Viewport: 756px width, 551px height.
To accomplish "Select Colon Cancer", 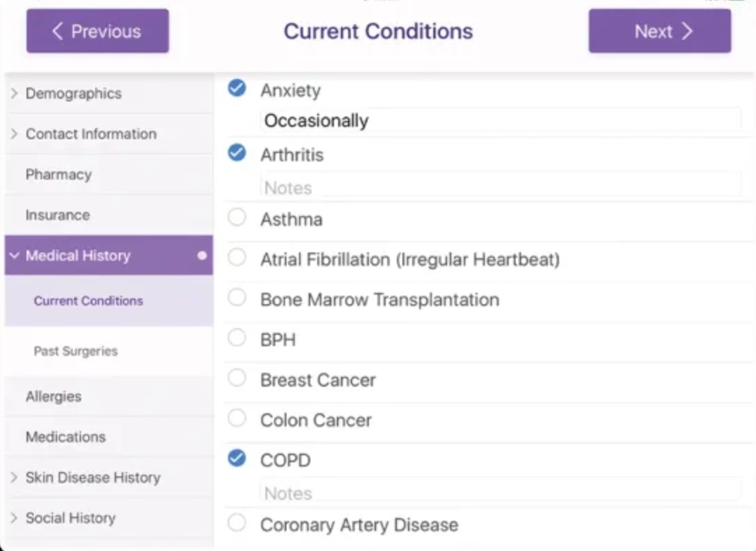I will (237, 420).
